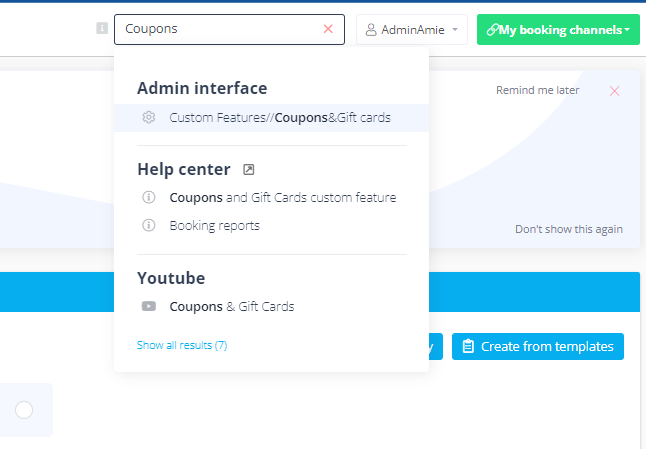The image size is (646, 449).
Task: Click inside the Coupons search field
Action: [220, 29]
